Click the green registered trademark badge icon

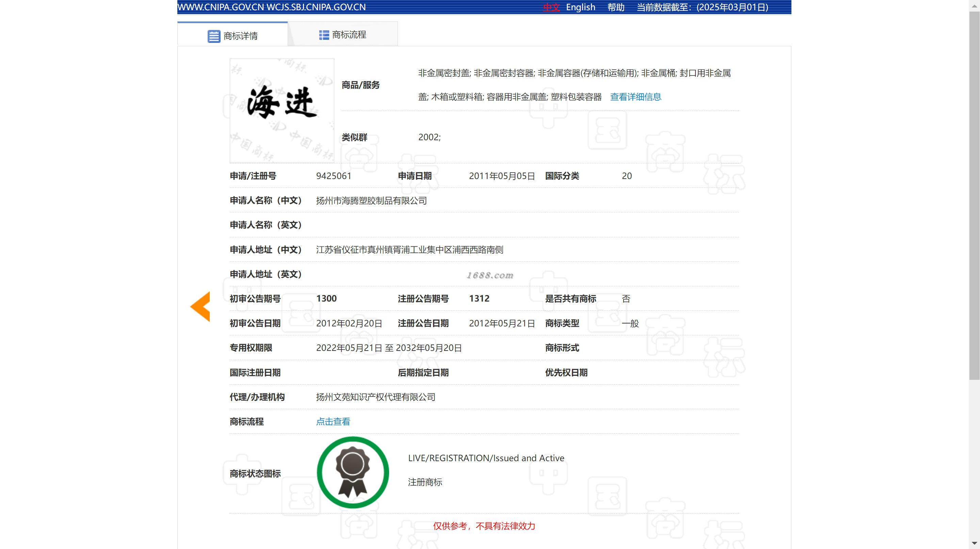click(x=353, y=472)
